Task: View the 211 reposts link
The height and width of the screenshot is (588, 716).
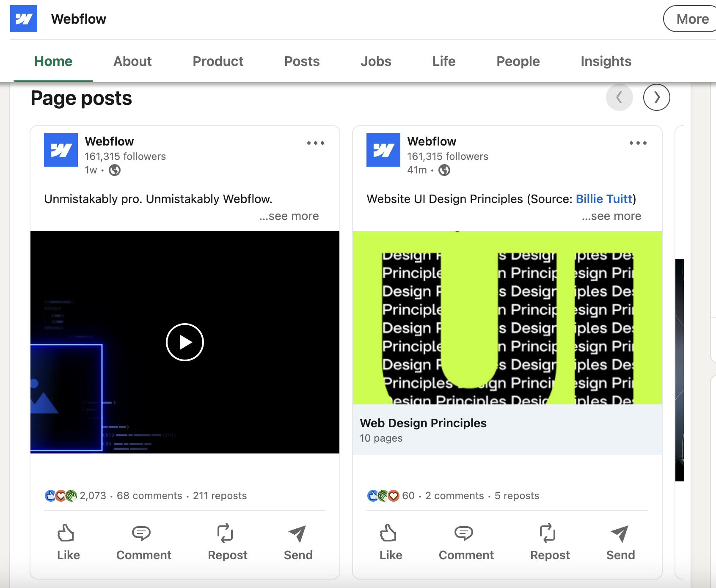Action: pyautogui.click(x=220, y=496)
